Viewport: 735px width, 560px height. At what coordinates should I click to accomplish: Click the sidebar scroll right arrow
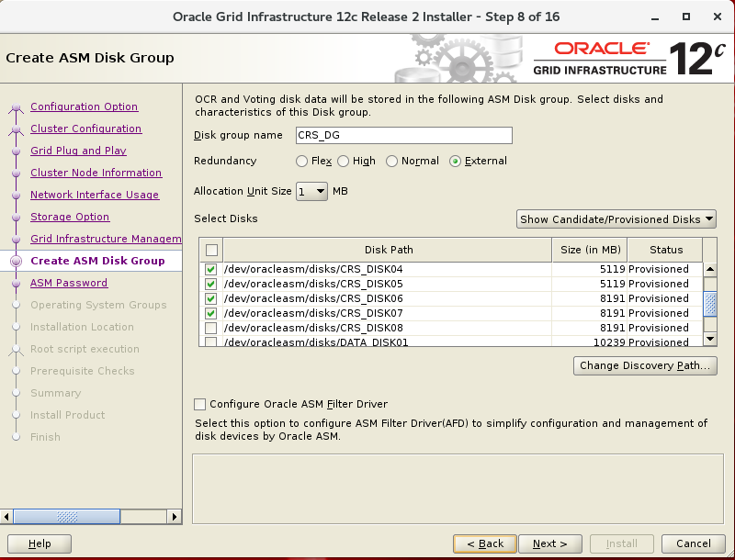[175, 517]
